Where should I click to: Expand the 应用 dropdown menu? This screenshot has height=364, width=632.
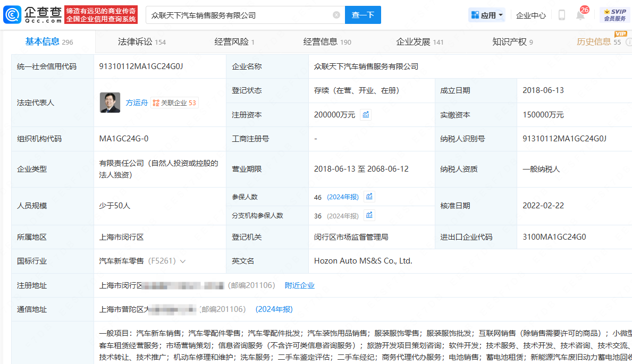(x=487, y=15)
